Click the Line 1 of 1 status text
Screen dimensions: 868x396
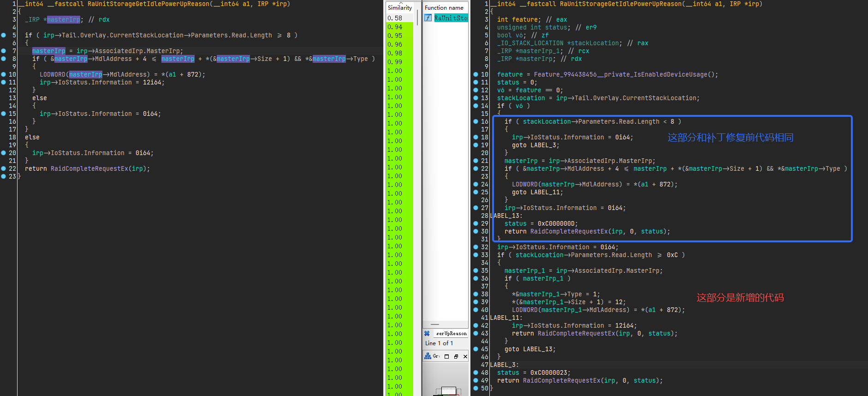coord(439,343)
